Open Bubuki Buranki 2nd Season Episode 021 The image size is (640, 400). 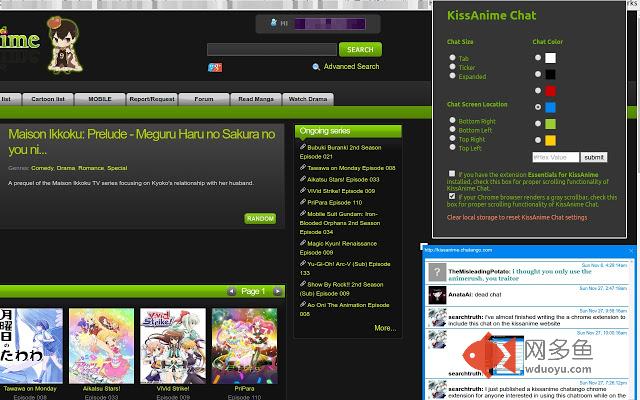click(340, 152)
